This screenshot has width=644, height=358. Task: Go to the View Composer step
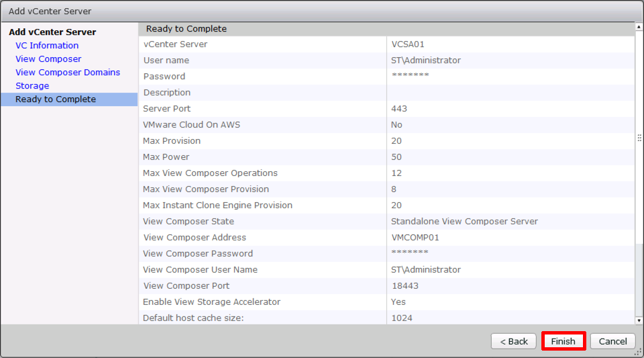[x=48, y=59]
